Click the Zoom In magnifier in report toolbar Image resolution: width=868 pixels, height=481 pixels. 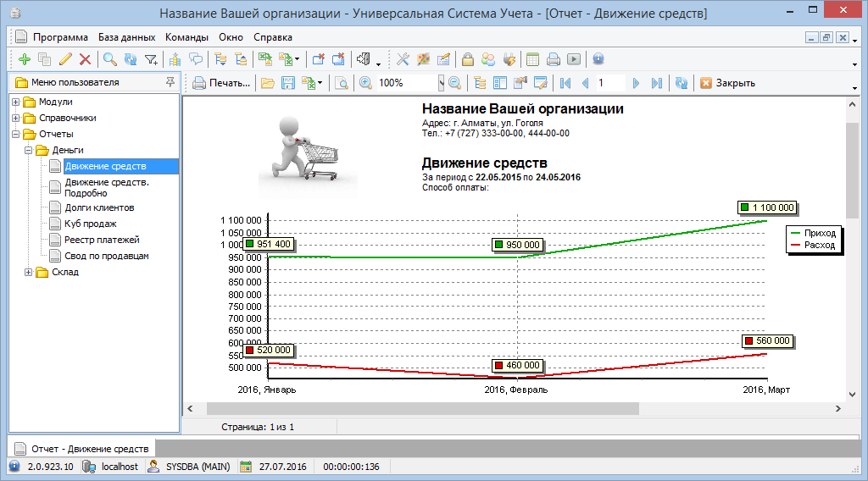(365, 83)
